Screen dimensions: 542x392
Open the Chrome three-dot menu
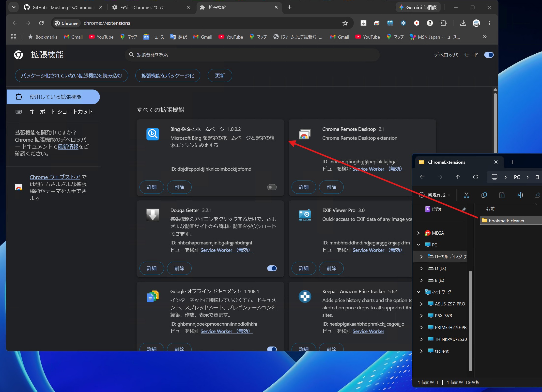coord(490,23)
